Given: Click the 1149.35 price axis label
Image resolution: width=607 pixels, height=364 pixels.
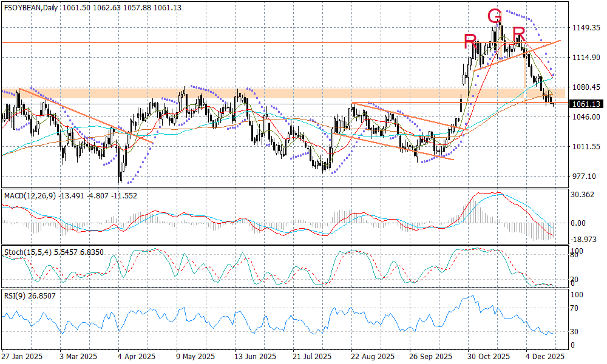Looking at the screenshot, I should click(586, 28).
